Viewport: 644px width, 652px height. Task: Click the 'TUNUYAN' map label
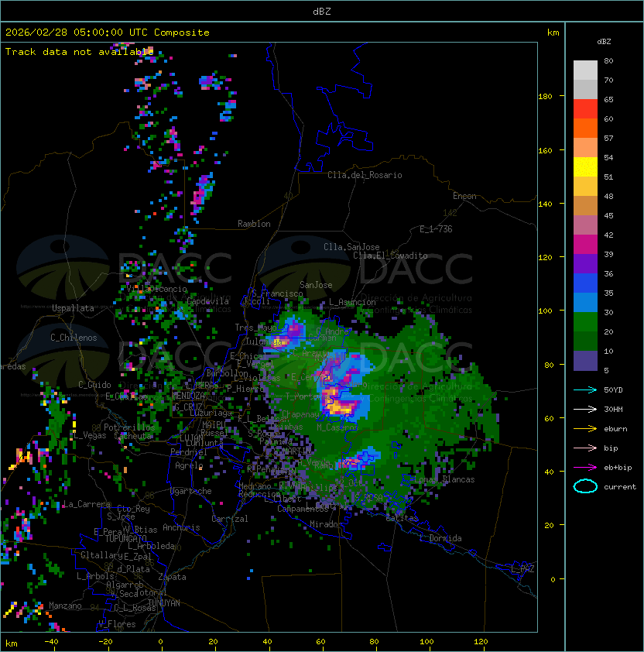tap(164, 603)
